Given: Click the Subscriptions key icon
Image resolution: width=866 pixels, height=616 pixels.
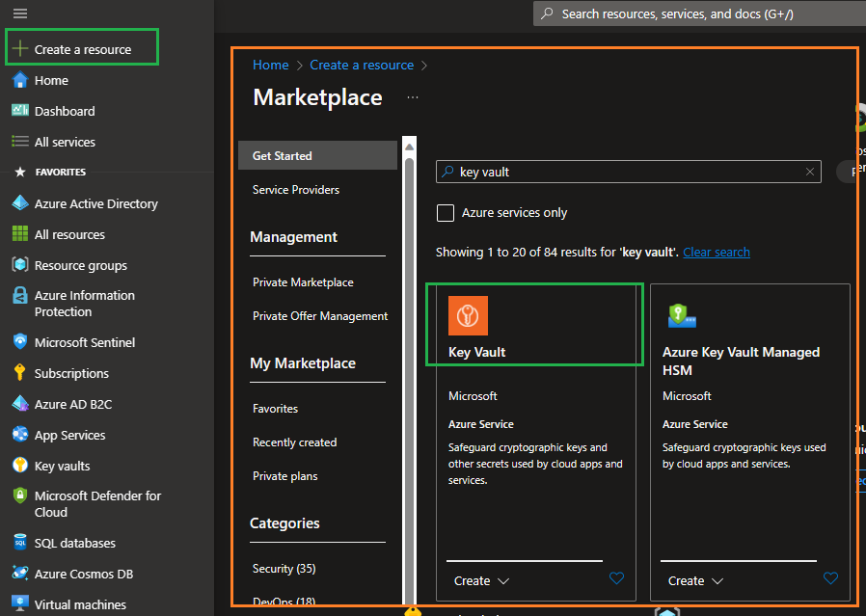Looking at the screenshot, I should 20,372.
